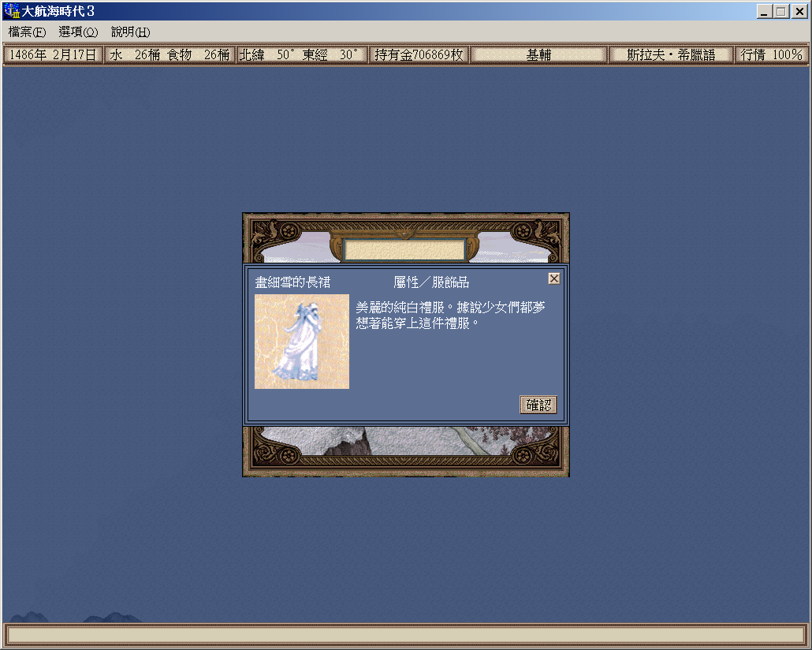
Task: Open the 檔案 (File) menu
Action: 27,32
